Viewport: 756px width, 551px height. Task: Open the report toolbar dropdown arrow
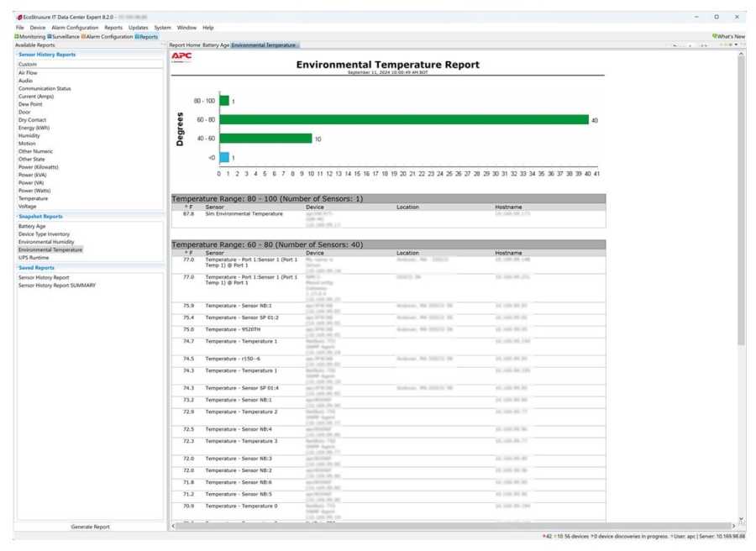pyautogui.click(x=736, y=45)
